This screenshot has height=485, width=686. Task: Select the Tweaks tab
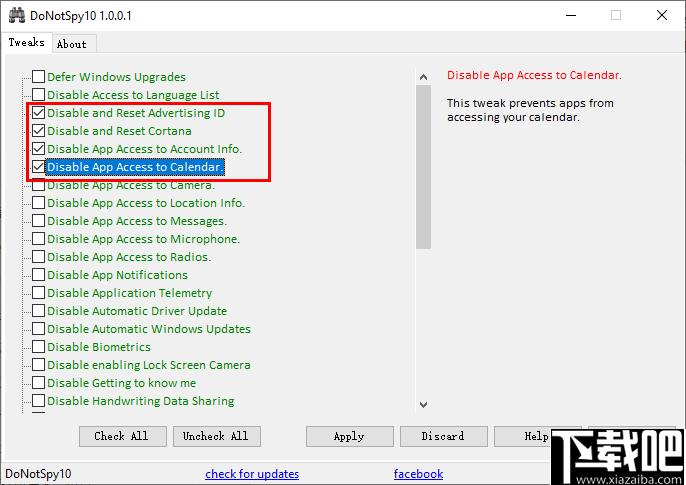pyautogui.click(x=26, y=42)
